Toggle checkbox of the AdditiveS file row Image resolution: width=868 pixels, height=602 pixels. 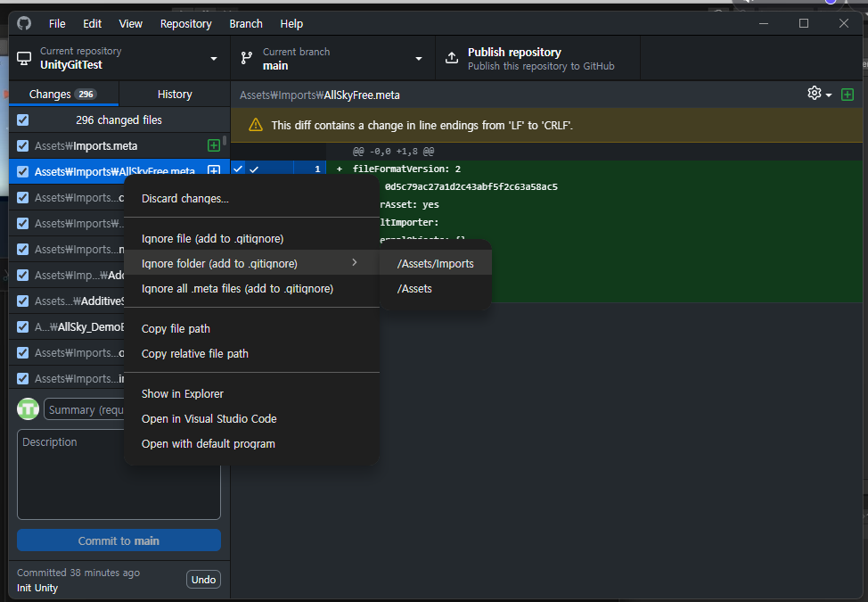22,301
